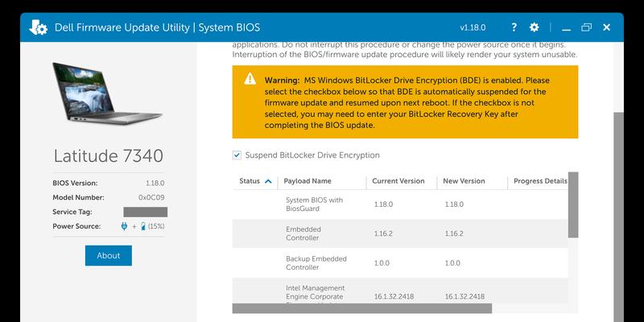Click the About button

click(109, 255)
